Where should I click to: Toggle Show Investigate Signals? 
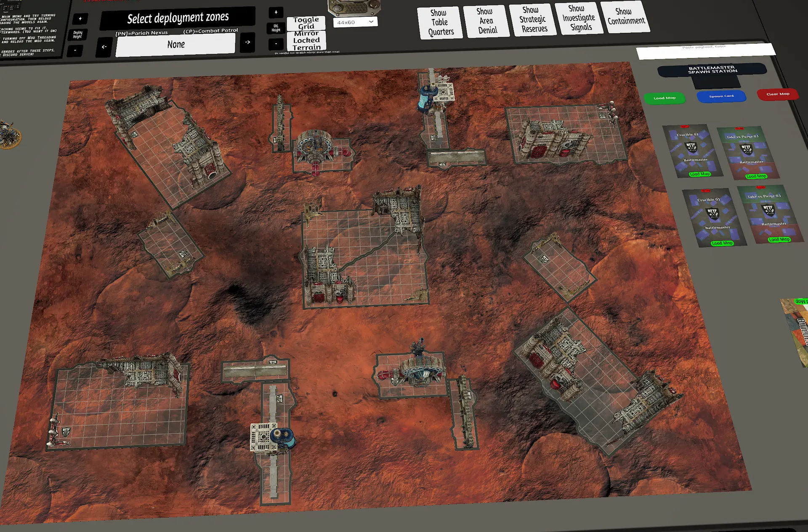pyautogui.click(x=579, y=18)
